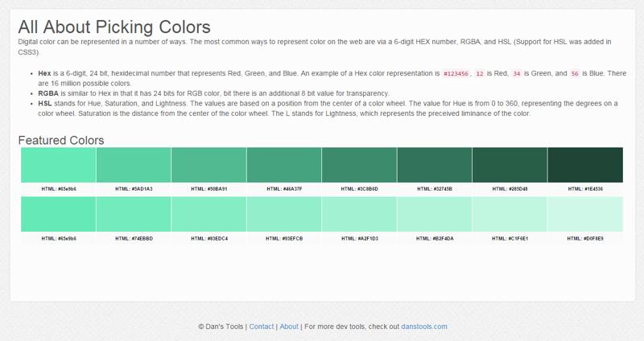Choose the #B2F4DA color swatch

coord(434,214)
